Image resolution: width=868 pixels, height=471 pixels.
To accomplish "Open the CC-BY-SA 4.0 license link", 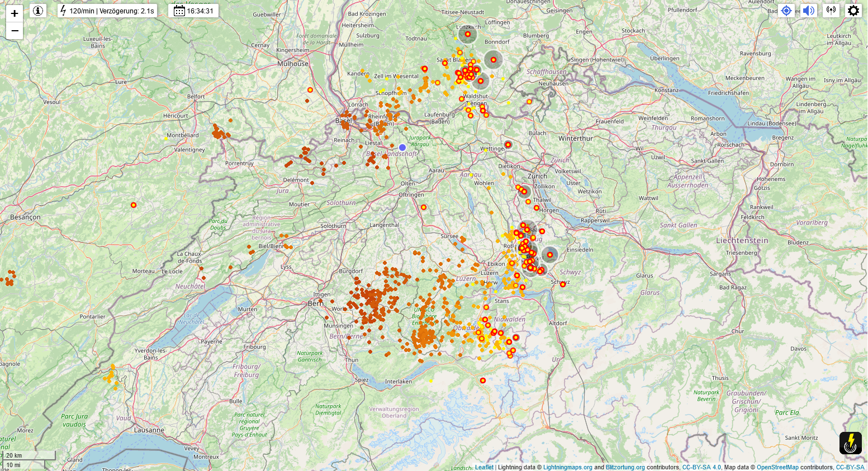I will pos(701,467).
